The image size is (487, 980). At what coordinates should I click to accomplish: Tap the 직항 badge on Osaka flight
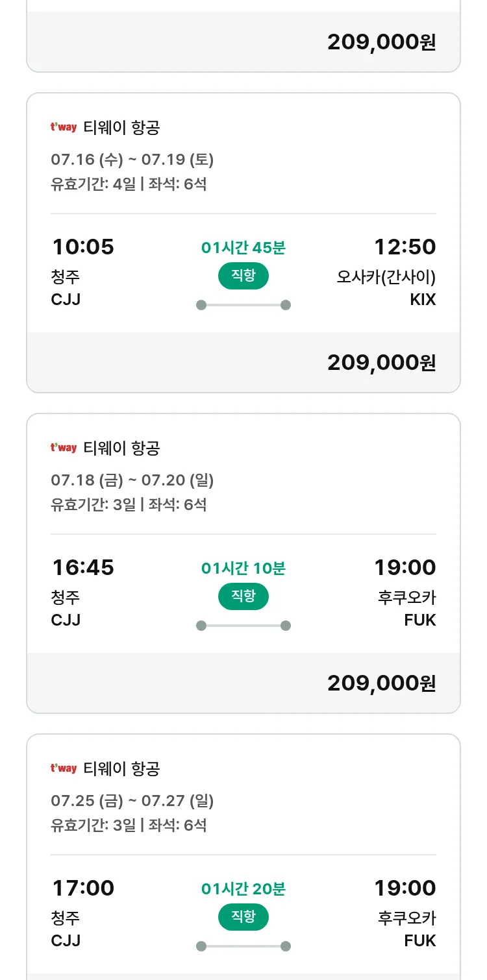coord(243,276)
